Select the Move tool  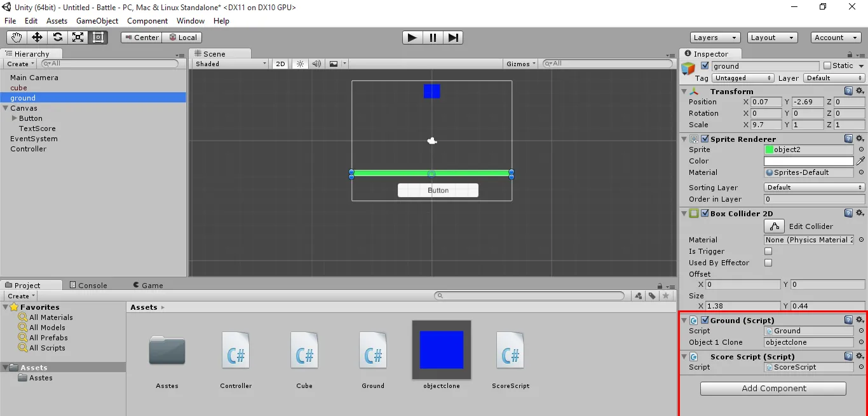click(x=37, y=38)
